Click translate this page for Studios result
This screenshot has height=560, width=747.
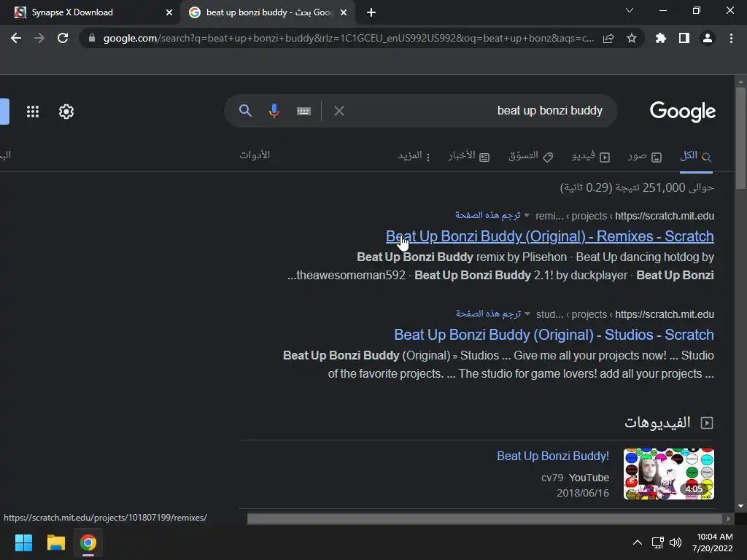pos(488,314)
